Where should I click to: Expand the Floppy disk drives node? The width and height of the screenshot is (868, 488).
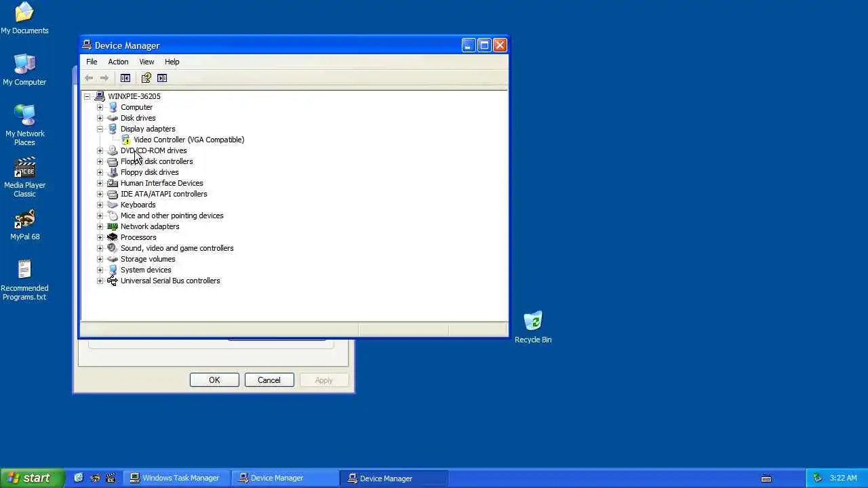(100, 172)
